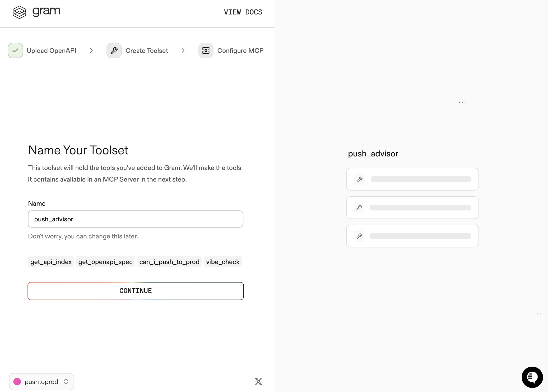Click the pink project color dot
The width and height of the screenshot is (548, 392).
coord(17,381)
